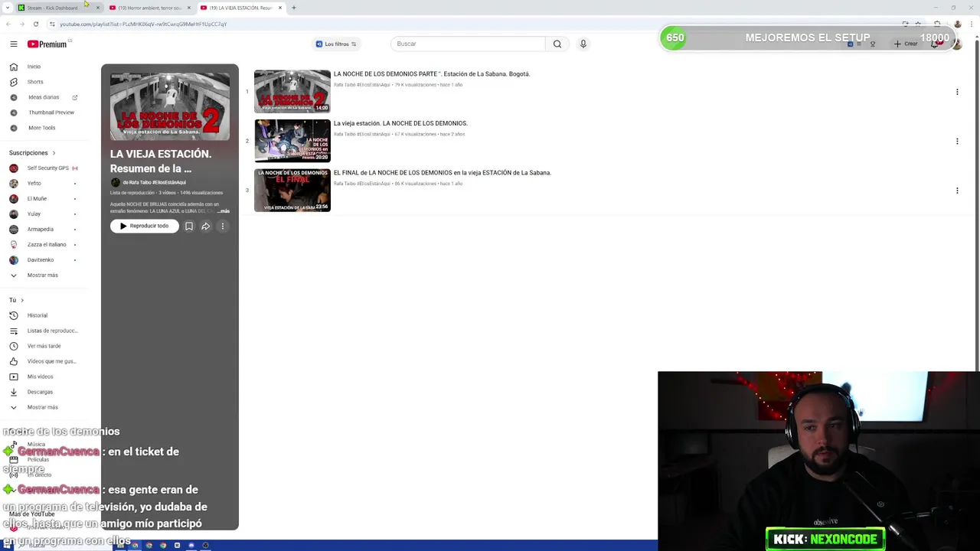Open Historial in the sidebar
This screenshot has height=551, width=980.
[x=37, y=315]
